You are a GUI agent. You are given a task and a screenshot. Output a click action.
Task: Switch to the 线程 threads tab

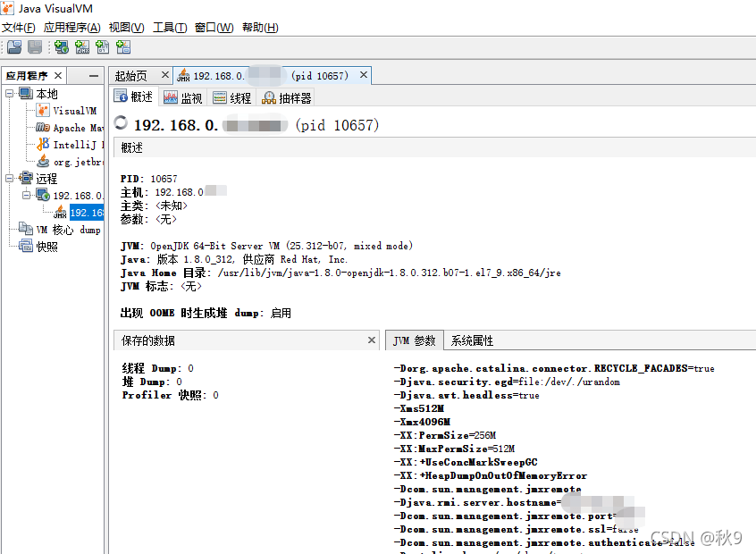tap(232, 98)
